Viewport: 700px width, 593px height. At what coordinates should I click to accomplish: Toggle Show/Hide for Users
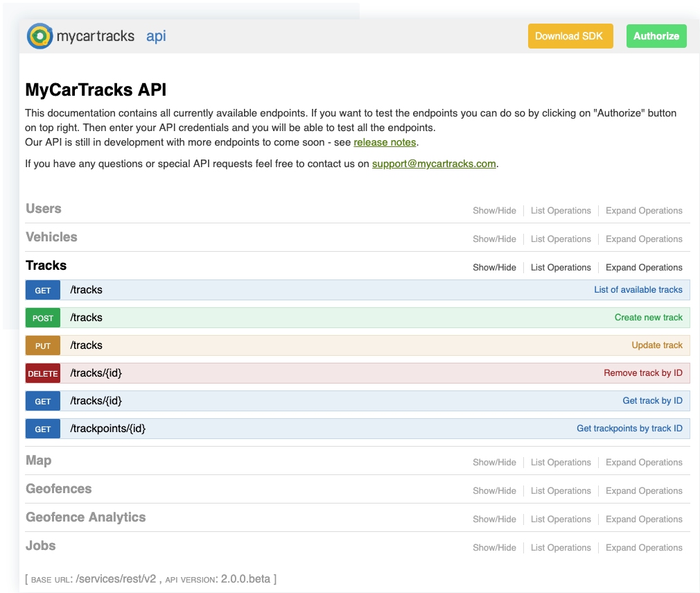494,210
